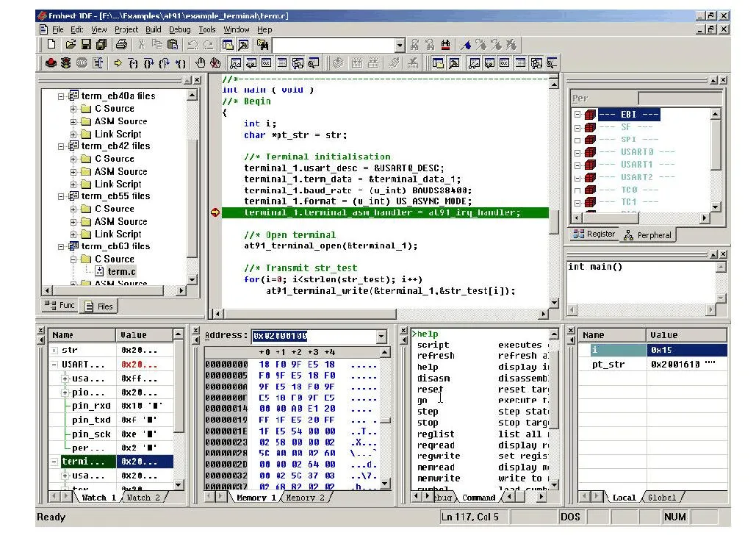
Task: Remove all breakpoints with the crossed-hand icon
Action: [215, 62]
